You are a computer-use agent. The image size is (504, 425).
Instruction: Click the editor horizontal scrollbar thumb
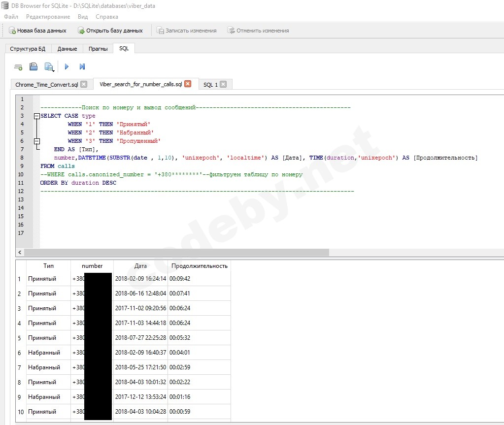176,253
